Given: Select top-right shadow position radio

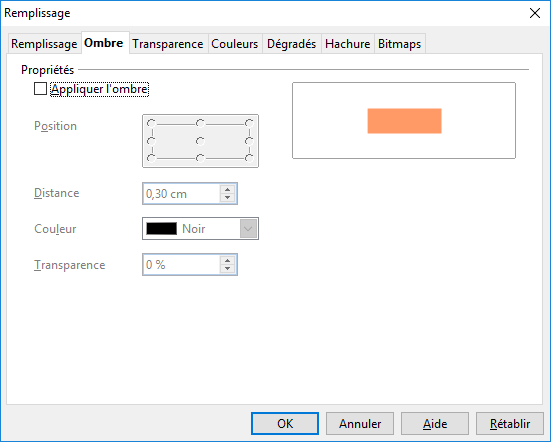Looking at the screenshot, I should 249,123.
